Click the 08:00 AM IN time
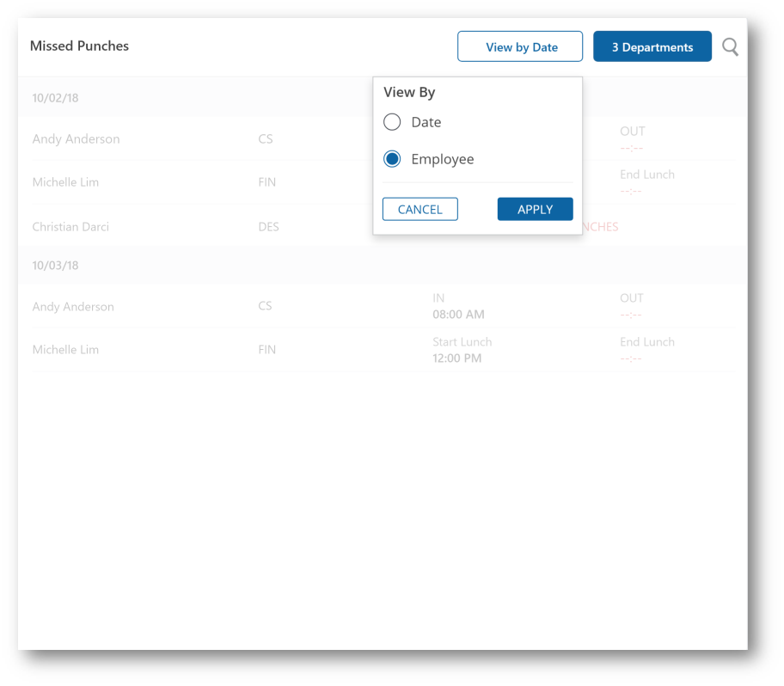The width and height of the screenshot is (784, 686). [x=458, y=315]
